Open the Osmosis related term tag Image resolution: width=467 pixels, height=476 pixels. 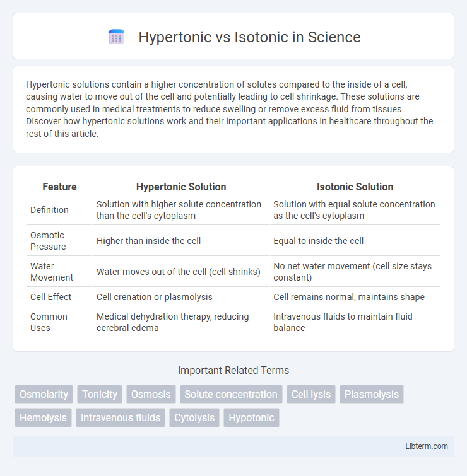point(151,394)
